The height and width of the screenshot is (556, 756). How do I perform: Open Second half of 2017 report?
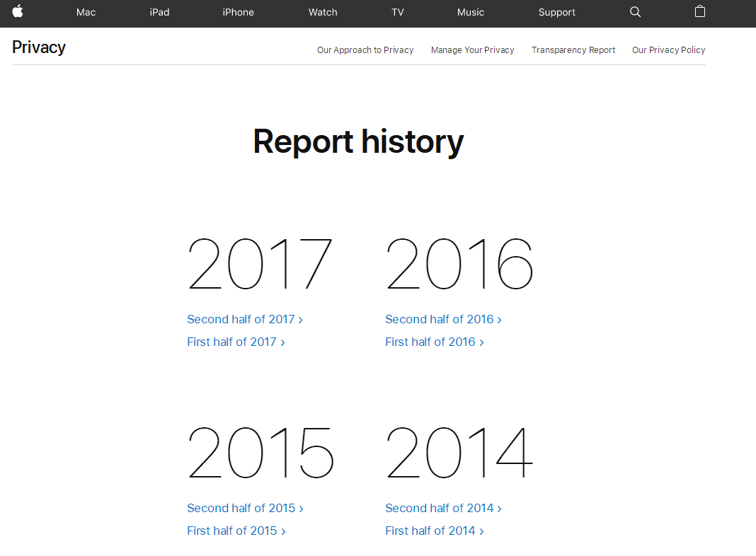[x=245, y=320]
